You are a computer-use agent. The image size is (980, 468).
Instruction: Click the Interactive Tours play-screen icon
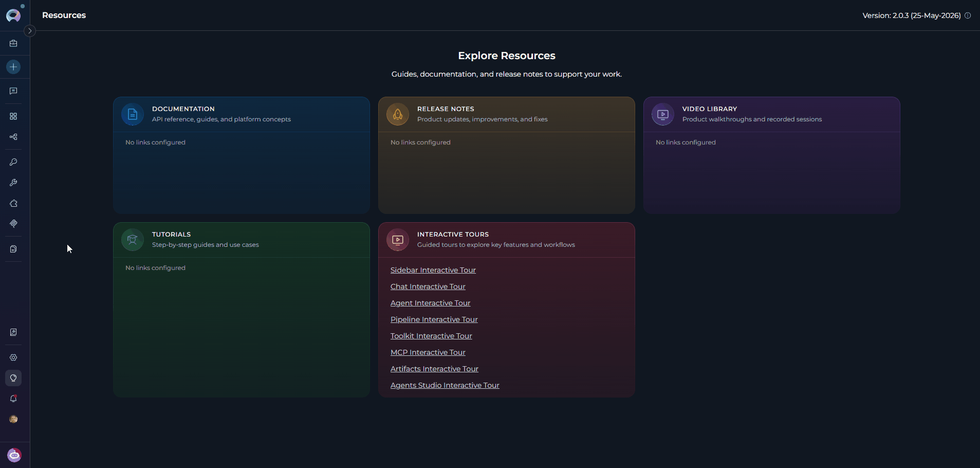pyautogui.click(x=398, y=240)
